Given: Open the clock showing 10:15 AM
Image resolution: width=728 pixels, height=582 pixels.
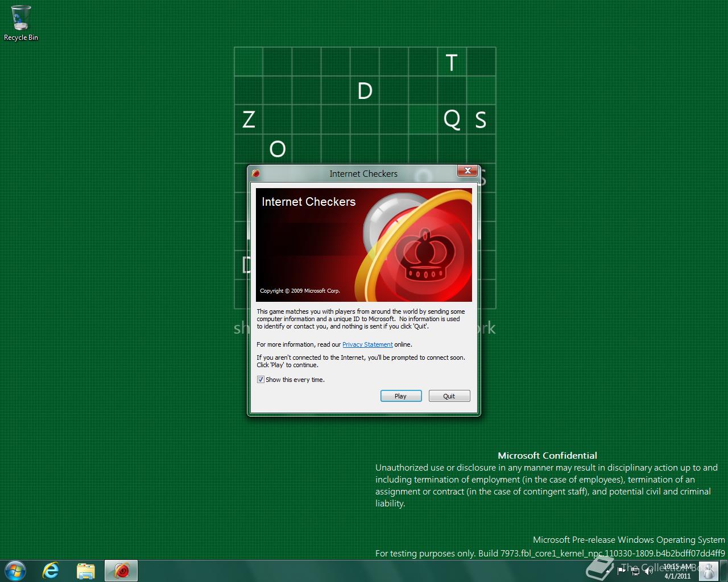Looking at the screenshot, I should pyautogui.click(x=677, y=571).
